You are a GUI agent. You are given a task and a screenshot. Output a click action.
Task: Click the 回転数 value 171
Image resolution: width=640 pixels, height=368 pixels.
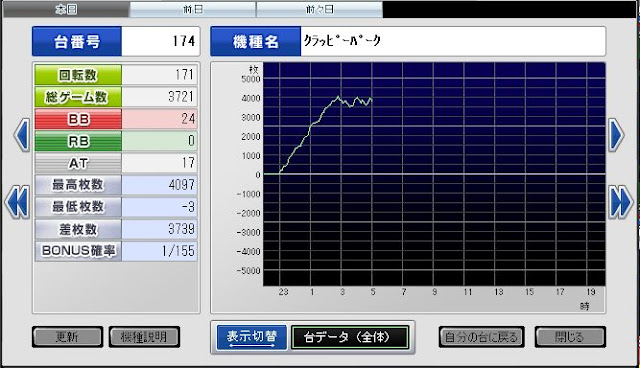160,75
